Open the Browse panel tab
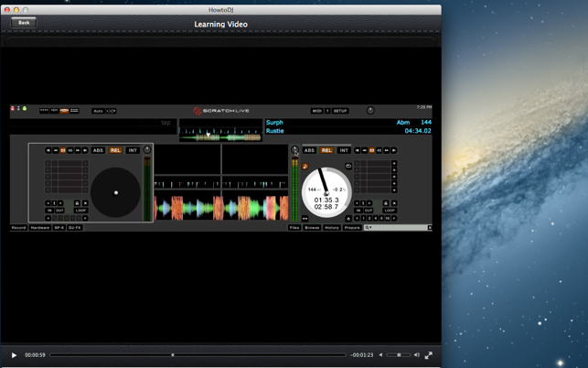Viewport: 588px width, 368px height. click(x=312, y=228)
